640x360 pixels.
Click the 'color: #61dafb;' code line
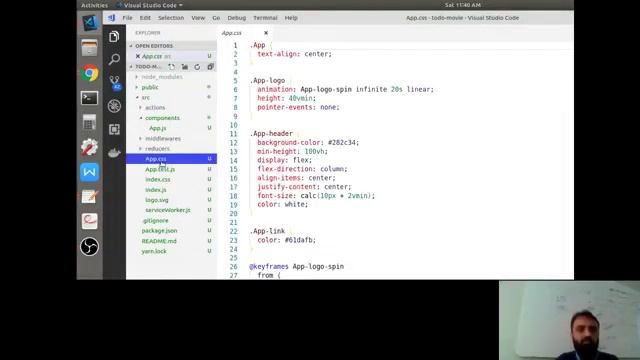click(x=287, y=240)
